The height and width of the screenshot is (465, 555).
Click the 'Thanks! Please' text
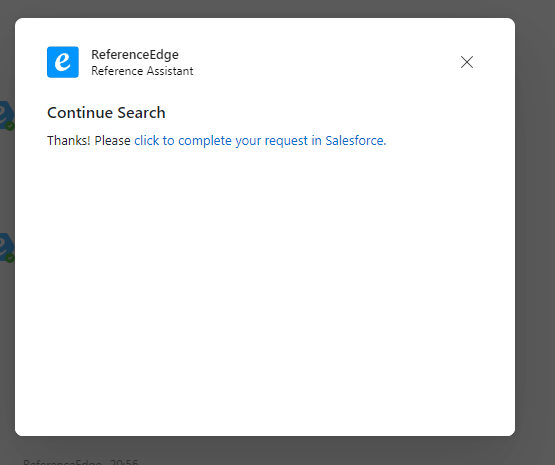tap(89, 140)
